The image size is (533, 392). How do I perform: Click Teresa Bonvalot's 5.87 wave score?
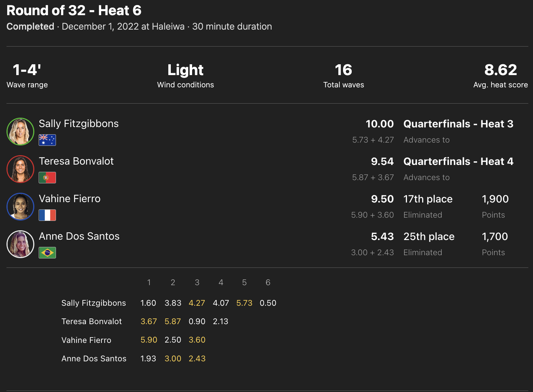(173, 322)
